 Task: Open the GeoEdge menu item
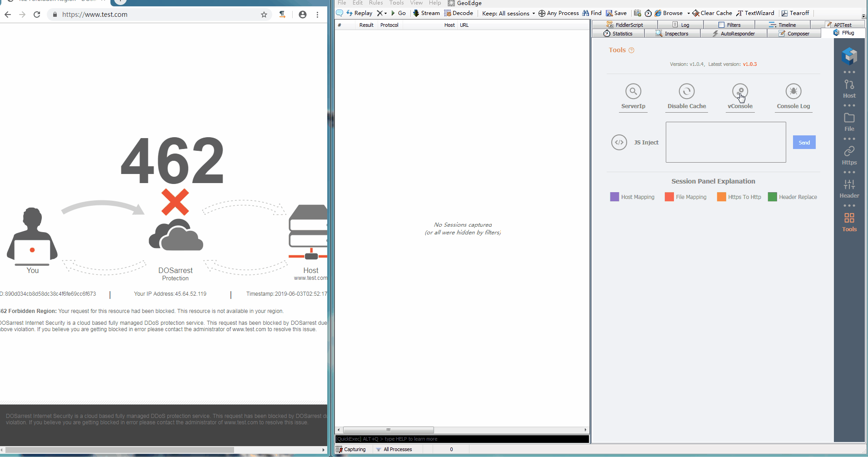[x=465, y=3]
